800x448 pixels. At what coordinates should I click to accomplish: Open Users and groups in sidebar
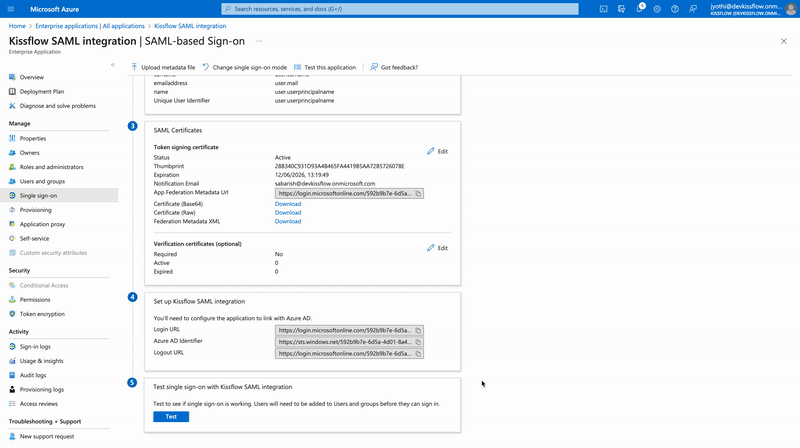[42, 181]
